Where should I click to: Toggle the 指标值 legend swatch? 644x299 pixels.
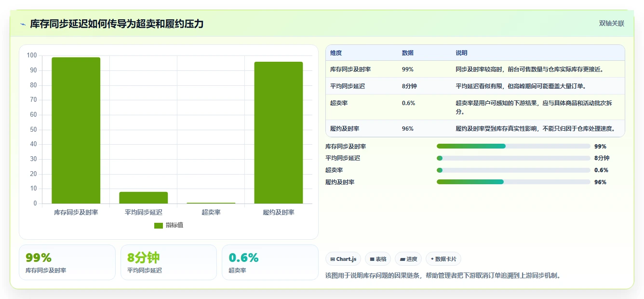[x=159, y=225]
